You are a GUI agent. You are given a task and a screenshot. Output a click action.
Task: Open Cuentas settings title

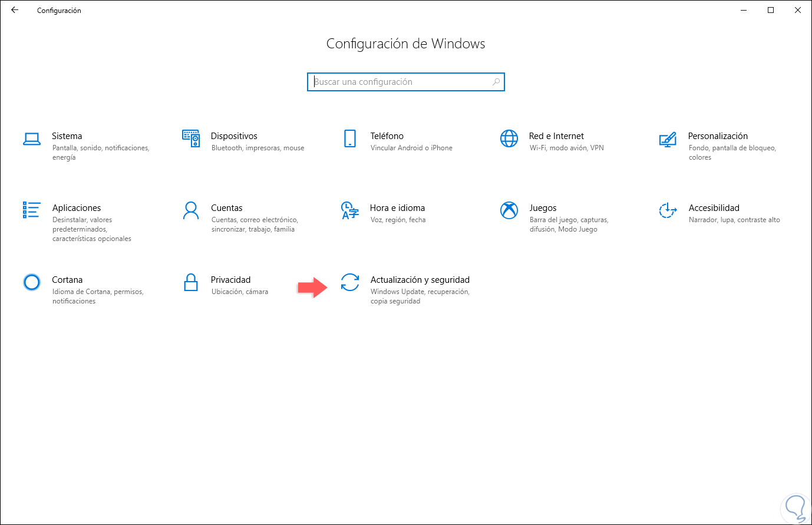click(x=227, y=208)
